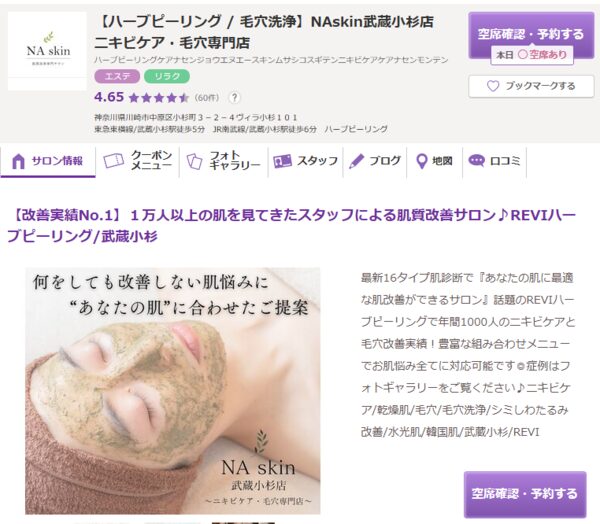Viewport: 600px width, 524px height.
Task: Open the クーポンメニュー tab
Action: click(x=138, y=161)
